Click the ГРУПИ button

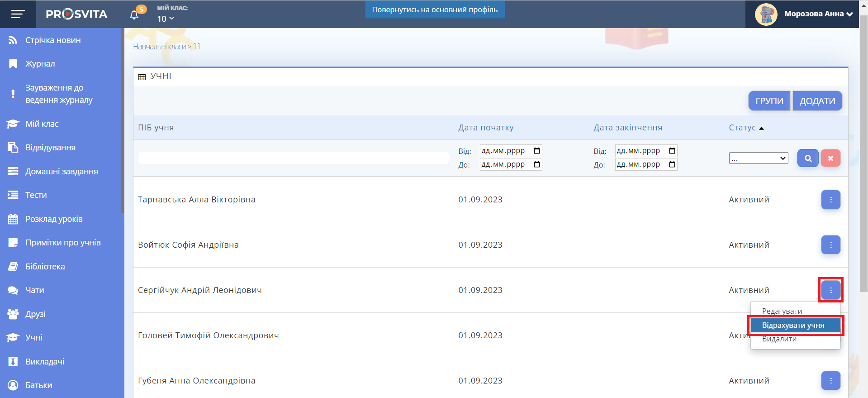click(x=769, y=101)
